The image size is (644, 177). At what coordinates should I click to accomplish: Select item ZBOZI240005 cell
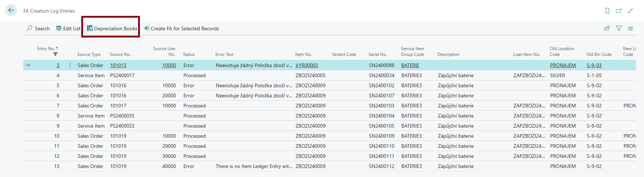coord(310,75)
